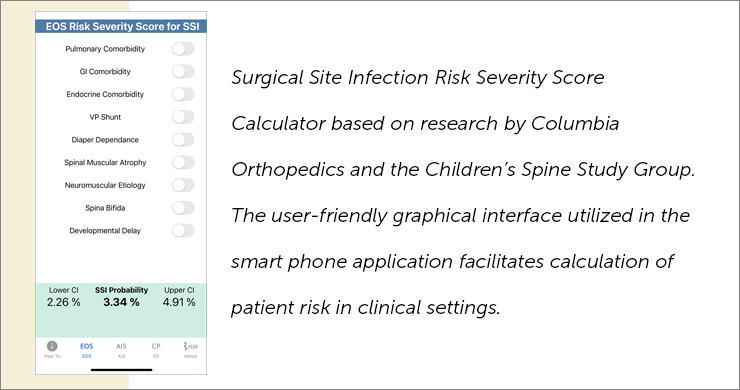
Task: Toggle the Developmental Delay switch
Action: tap(183, 230)
